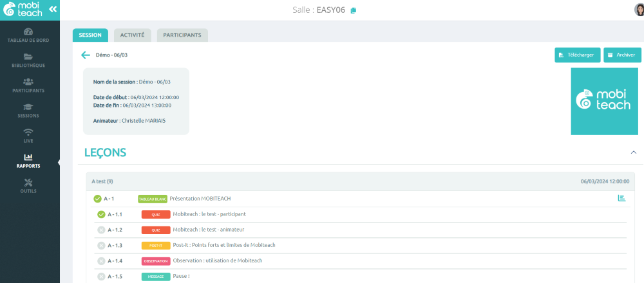Open user profile avatar
The height and width of the screenshot is (283, 644).
pos(639,10)
